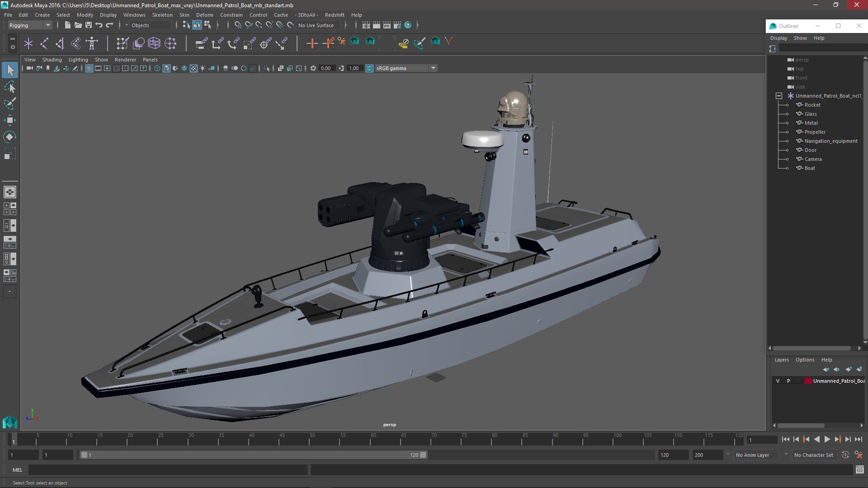Select the Paint Selection tool
Image resolution: width=868 pixels, height=488 pixels.
(x=9, y=103)
